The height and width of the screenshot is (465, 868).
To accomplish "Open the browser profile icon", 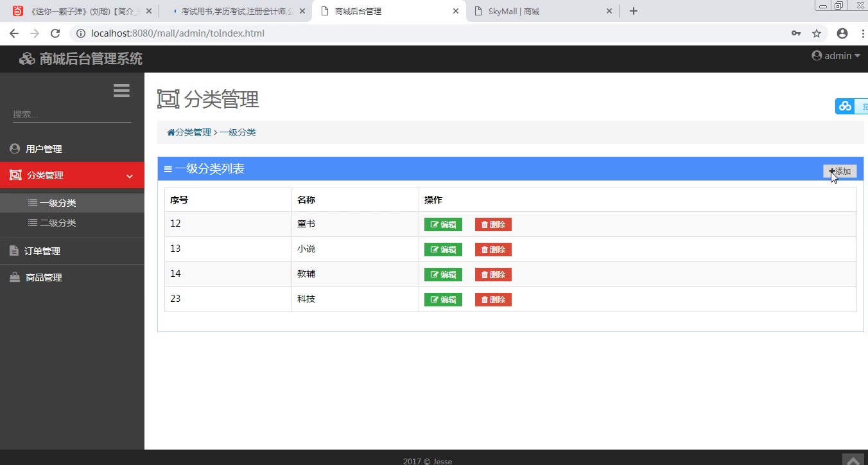I will (x=842, y=33).
